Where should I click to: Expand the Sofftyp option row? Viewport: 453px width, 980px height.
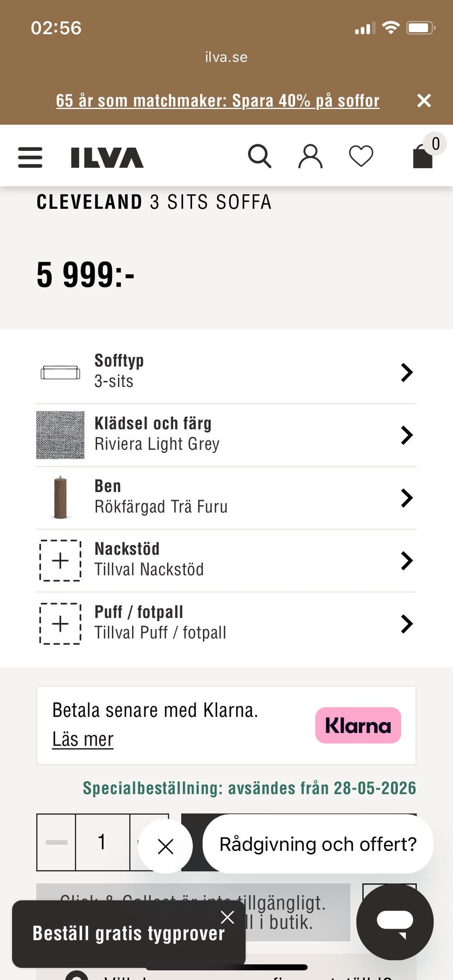(226, 372)
